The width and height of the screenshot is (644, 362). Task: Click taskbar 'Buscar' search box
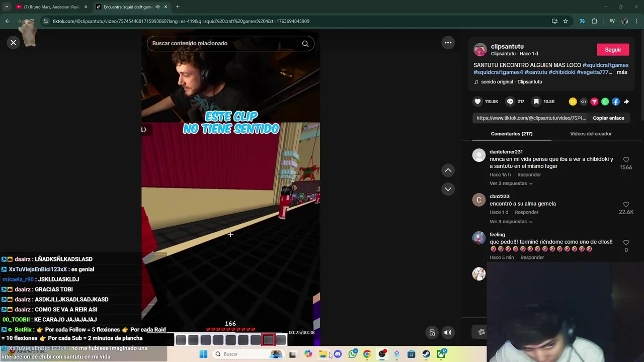point(249,354)
